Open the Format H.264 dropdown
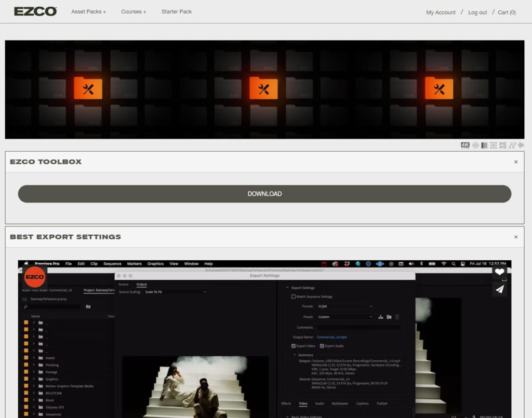The height and width of the screenshot is (418, 532). pyautogui.click(x=345, y=306)
